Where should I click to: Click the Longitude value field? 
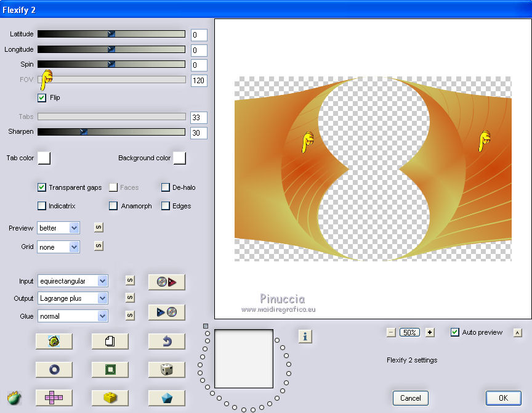click(x=199, y=51)
